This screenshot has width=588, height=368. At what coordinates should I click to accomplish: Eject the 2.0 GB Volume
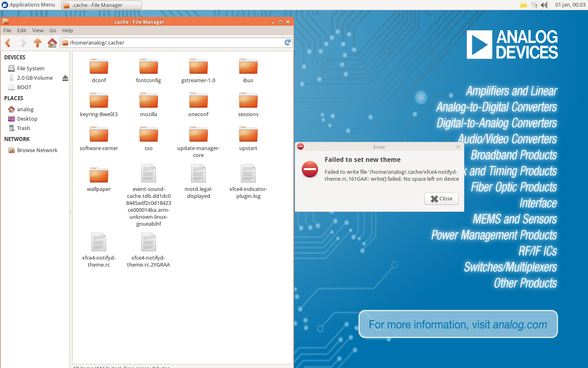coord(65,78)
